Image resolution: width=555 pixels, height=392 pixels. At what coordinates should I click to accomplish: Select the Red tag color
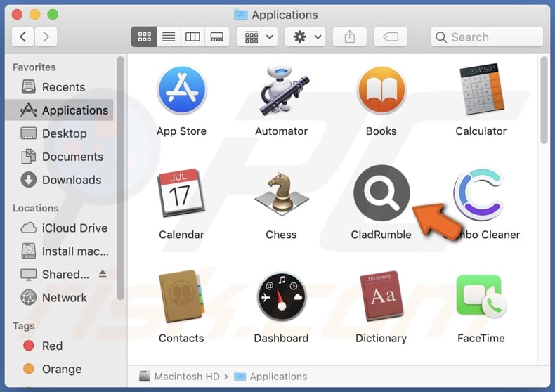tap(52, 346)
